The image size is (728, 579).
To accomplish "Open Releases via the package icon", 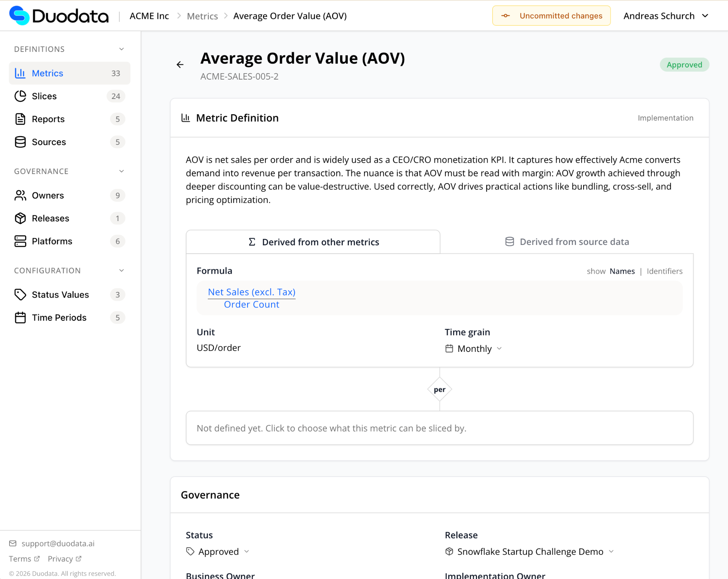I will tap(20, 218).
